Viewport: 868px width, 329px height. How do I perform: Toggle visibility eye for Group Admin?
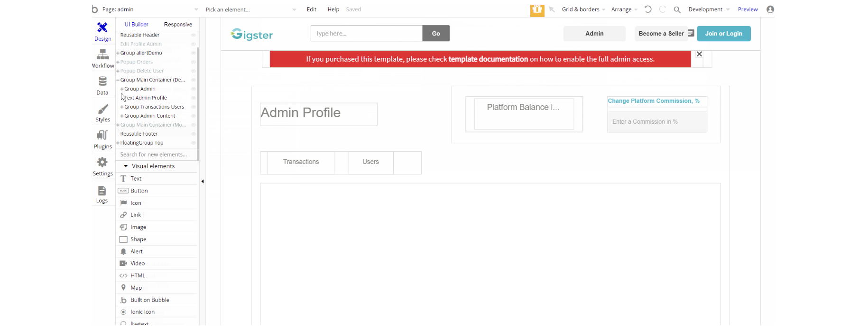pos(193,89)
